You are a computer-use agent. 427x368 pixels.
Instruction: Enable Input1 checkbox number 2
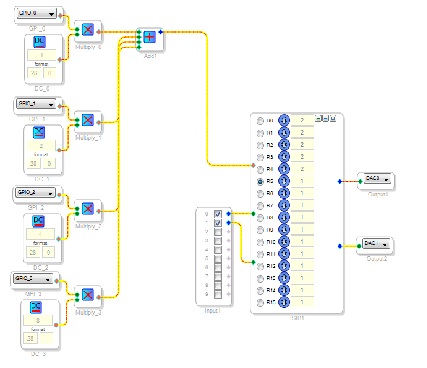click(218, 232)
